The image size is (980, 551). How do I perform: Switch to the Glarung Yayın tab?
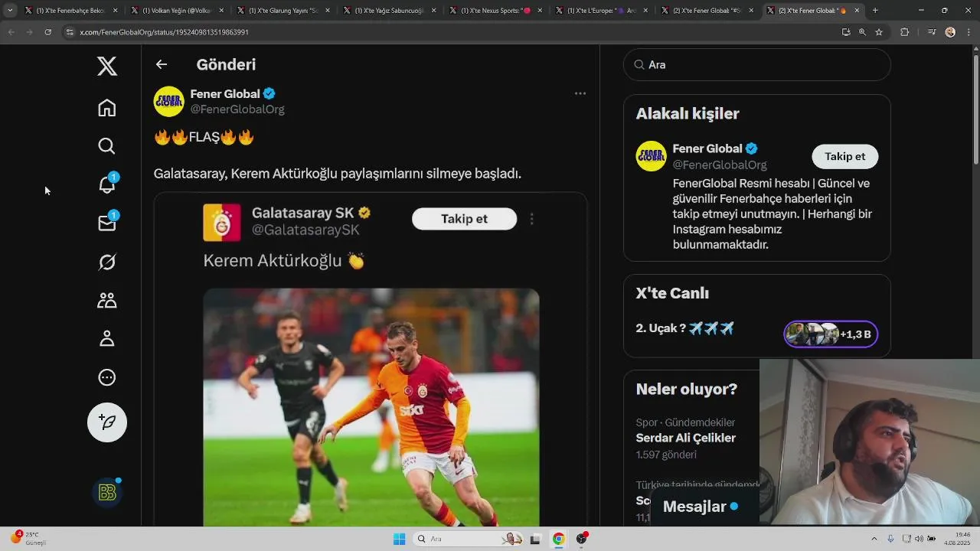(x=283, y=11)
